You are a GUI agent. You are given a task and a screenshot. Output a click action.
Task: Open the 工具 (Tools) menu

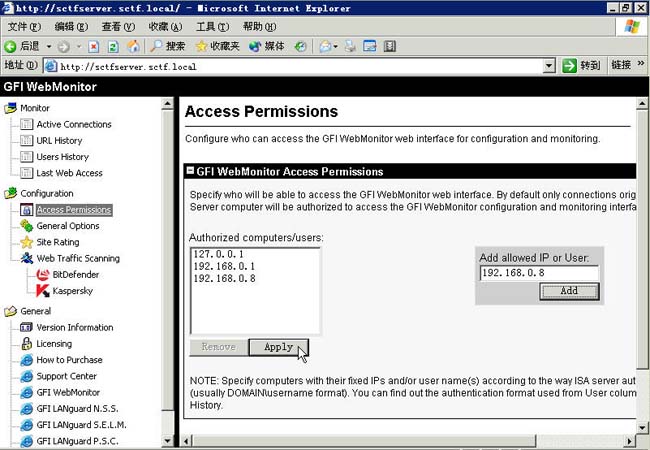click(212, 27)
